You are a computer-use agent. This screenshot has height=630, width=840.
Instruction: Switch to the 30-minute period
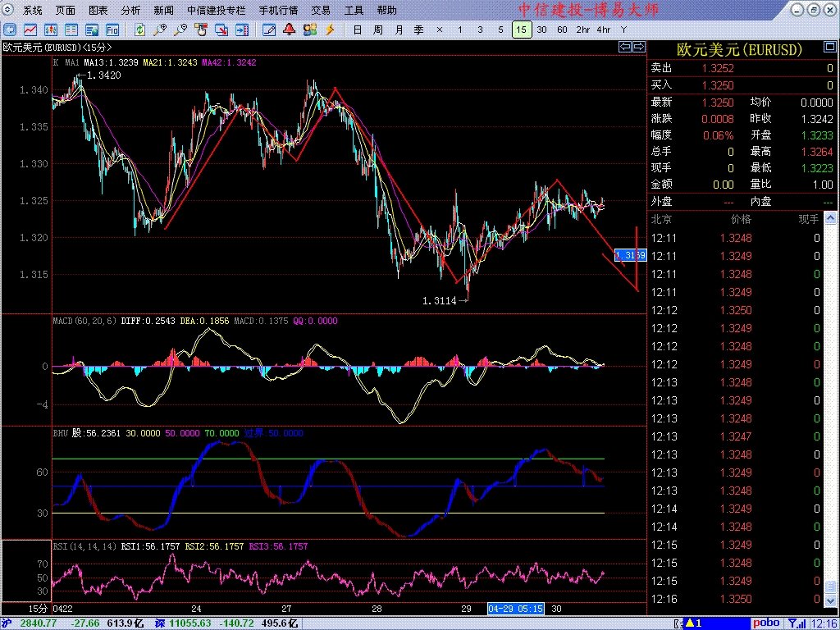click(x=541, y=30)
